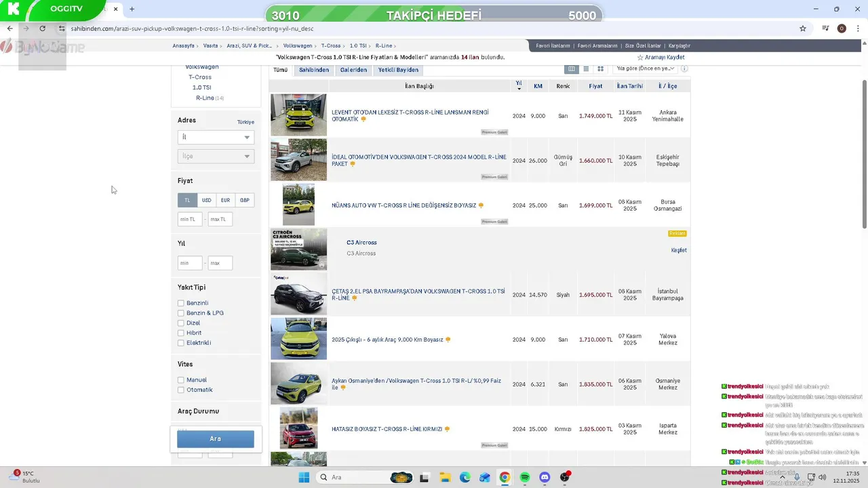This screenshot has width=868, height=488.
Task: Check the Manuel transmission box
Action: (181, 380)
